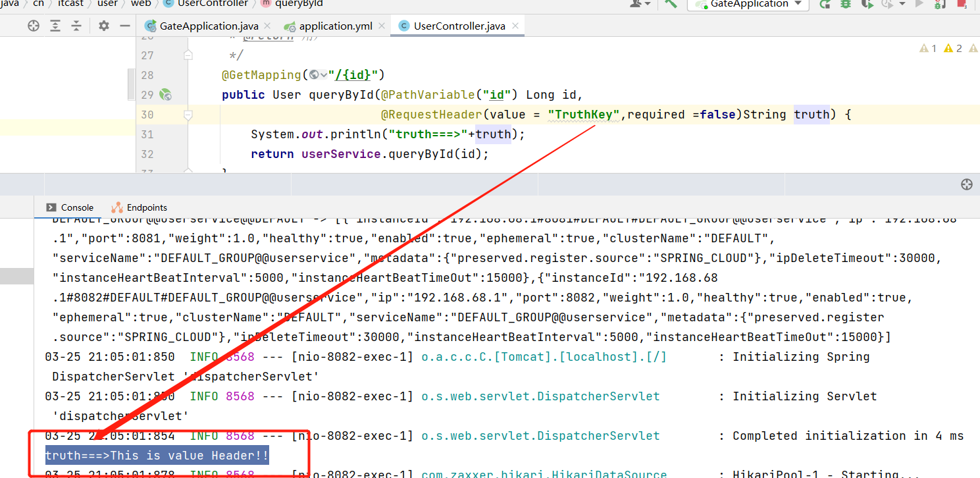This screenshot has height=478, width=980.
Task: Click 'Initializing Spring' log message
Action: [x=801, y=357]
